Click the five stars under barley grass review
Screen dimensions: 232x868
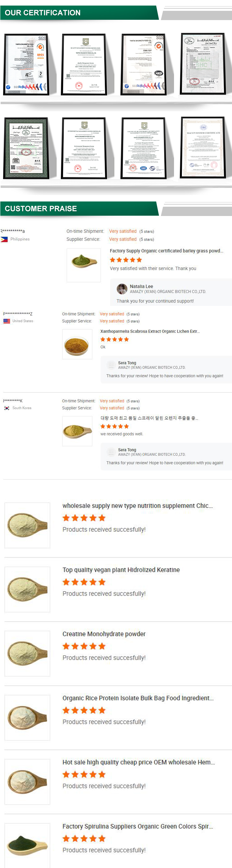(x=126, y=260)
